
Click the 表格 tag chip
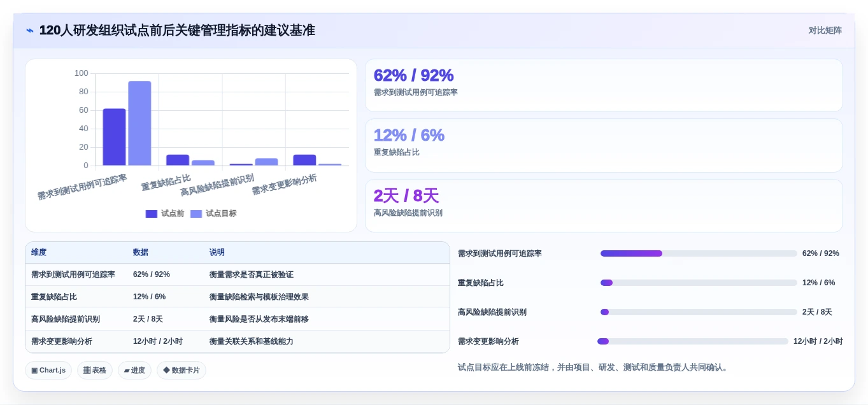click(95, 370)
